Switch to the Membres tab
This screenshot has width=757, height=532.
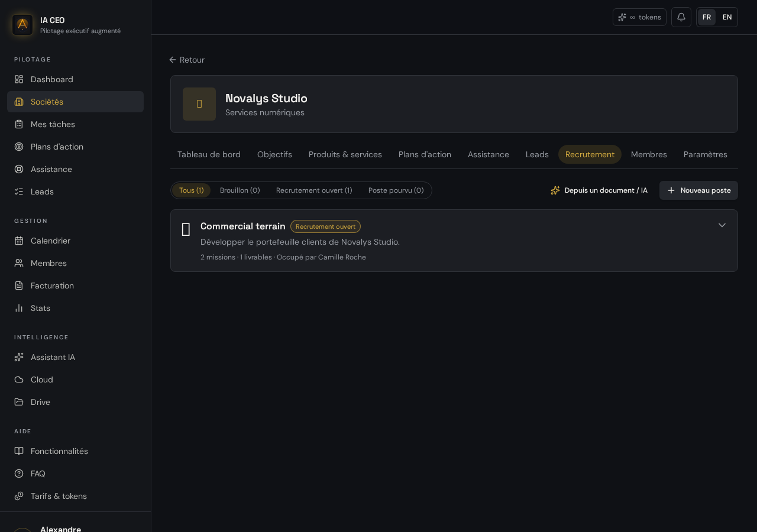649,154
